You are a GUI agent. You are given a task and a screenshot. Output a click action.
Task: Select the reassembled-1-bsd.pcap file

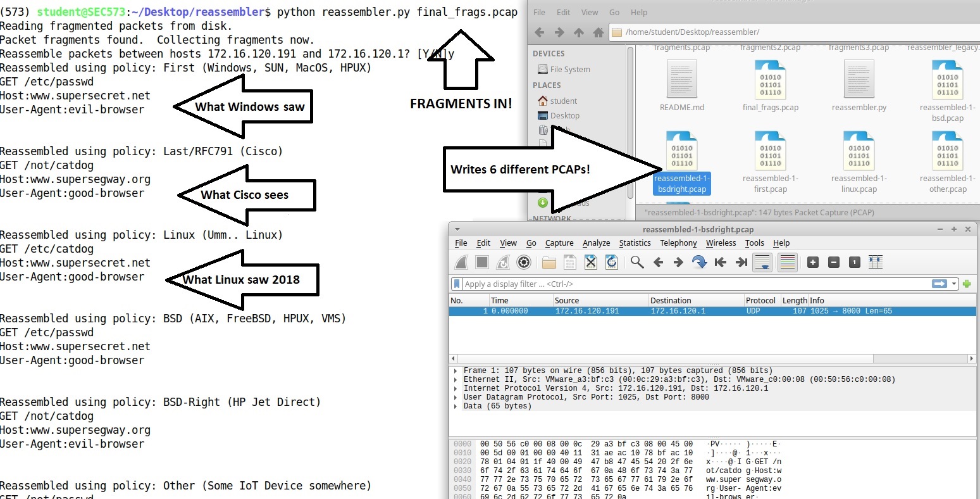coord(947,91)
